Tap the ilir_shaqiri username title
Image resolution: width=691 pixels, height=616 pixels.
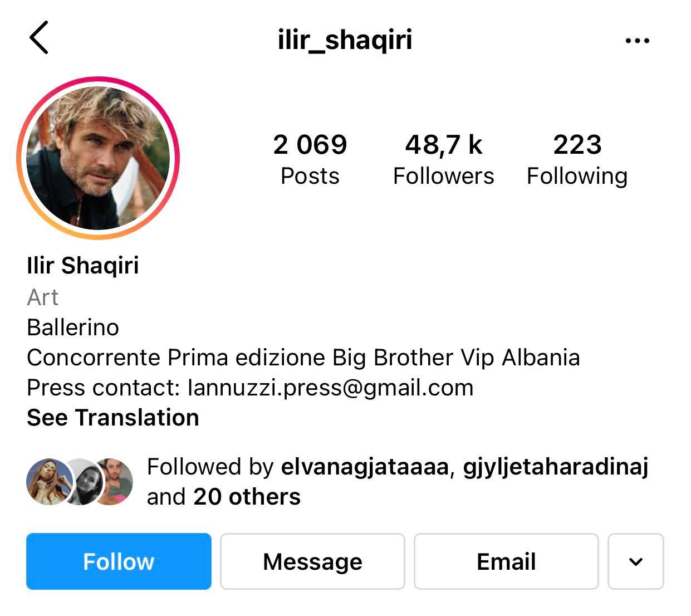coord(345,40)
